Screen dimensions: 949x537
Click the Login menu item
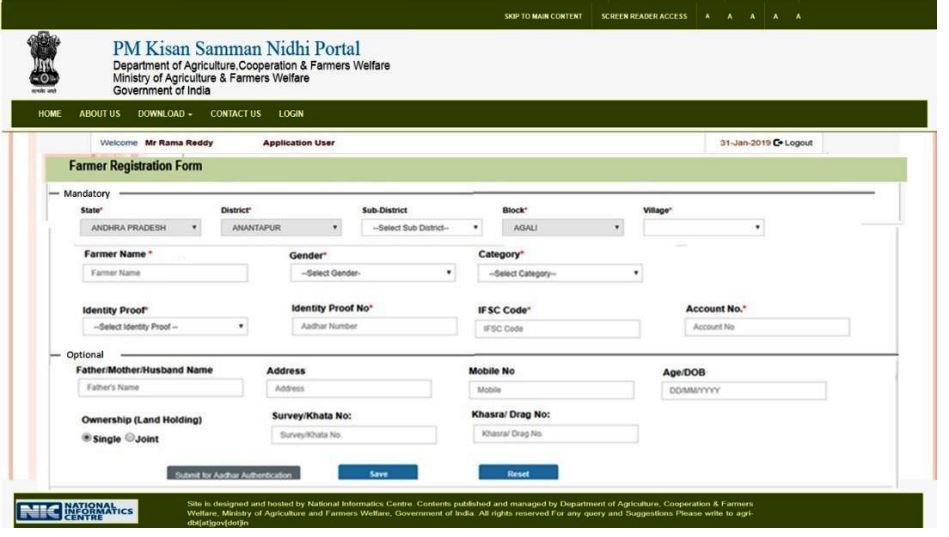click(291, 114)
